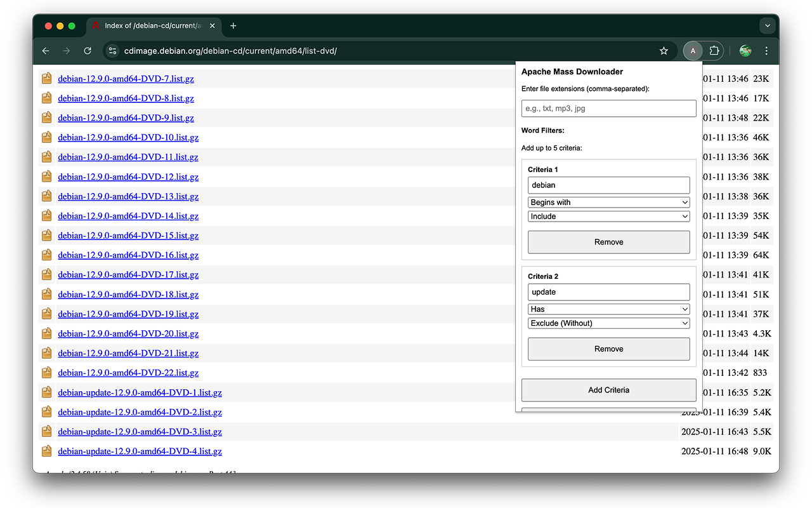Viewport: 812px width, 508px height.
Task: Open the 'Include' dropdown in Criteria 1
Action: tap(608, 216)
